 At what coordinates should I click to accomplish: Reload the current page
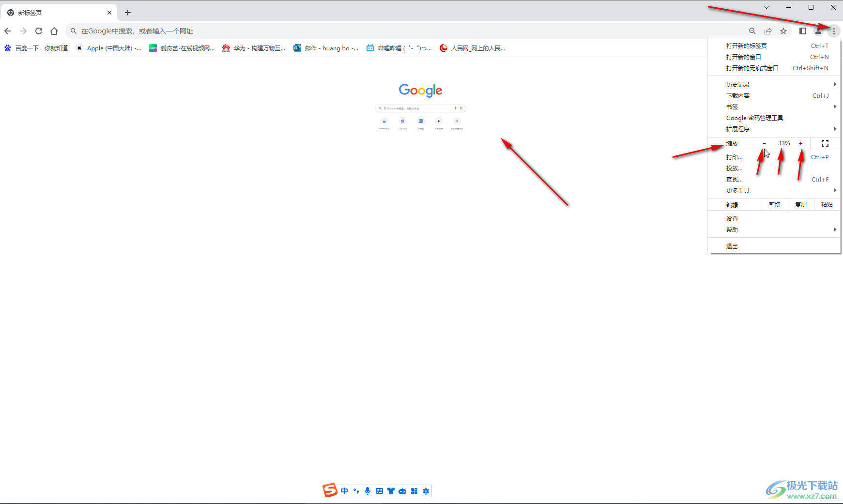(x=39, y=31)
